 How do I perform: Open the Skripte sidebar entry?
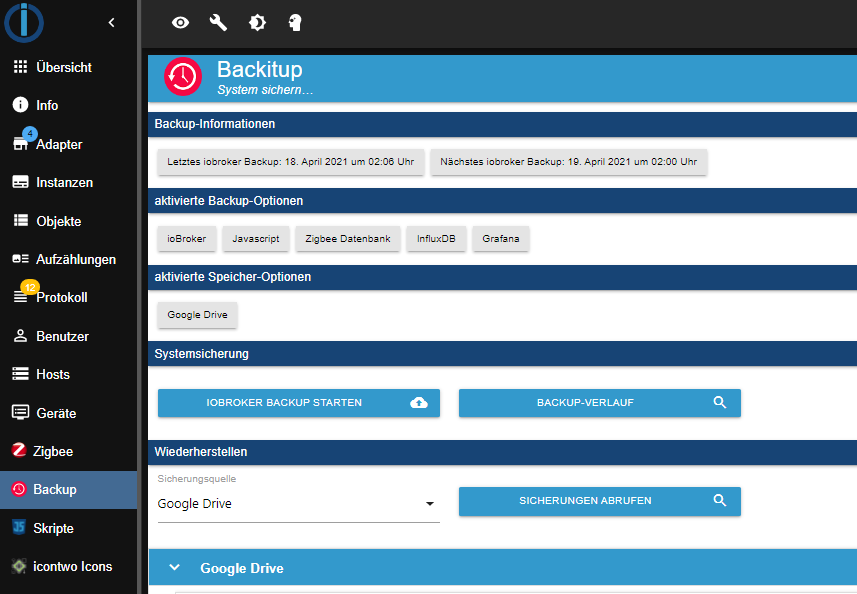[x=68, y=528]
